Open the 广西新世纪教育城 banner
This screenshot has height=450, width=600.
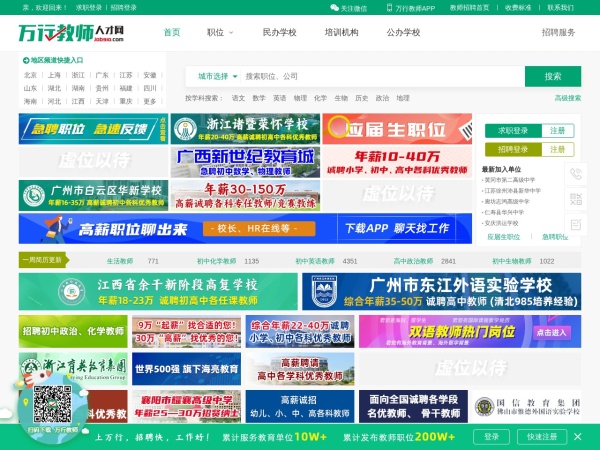(245, 162)
